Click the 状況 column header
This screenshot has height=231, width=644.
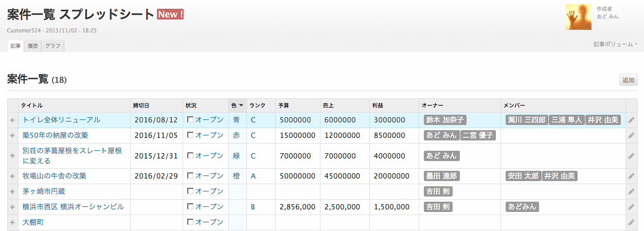click(x=191, y=105)
